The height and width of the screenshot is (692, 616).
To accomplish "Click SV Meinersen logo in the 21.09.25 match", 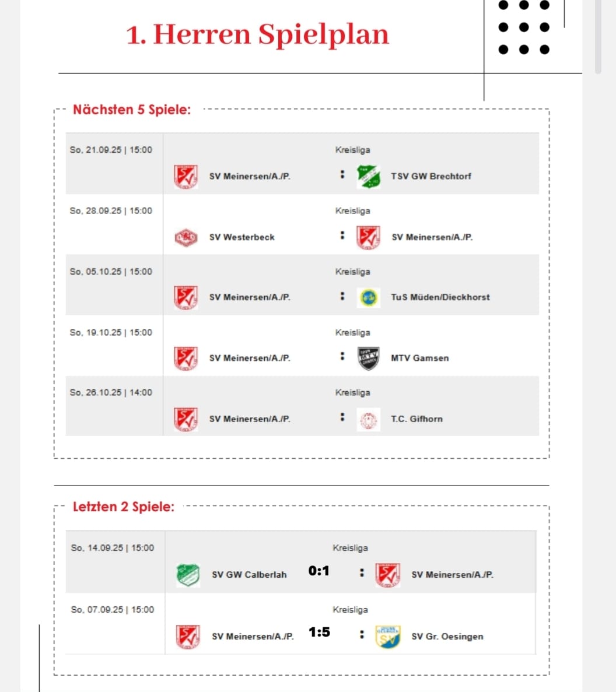I will [x=185, y=177].
